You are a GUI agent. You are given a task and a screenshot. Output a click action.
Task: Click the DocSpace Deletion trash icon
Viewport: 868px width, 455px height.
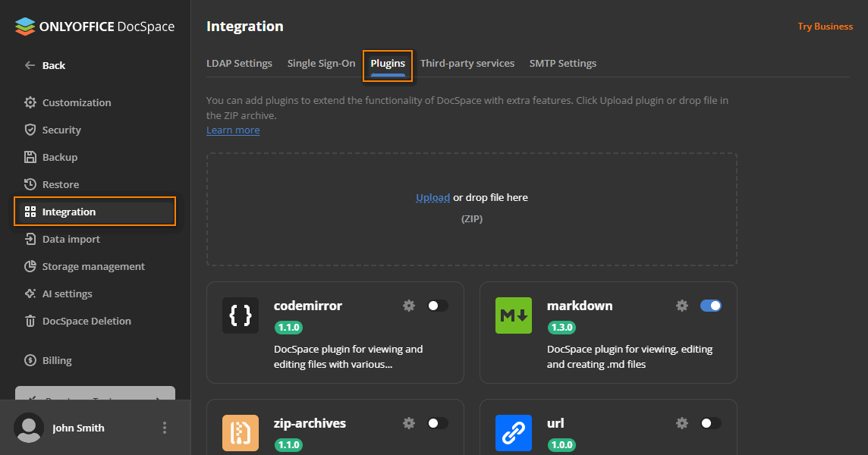coord(30,321)
